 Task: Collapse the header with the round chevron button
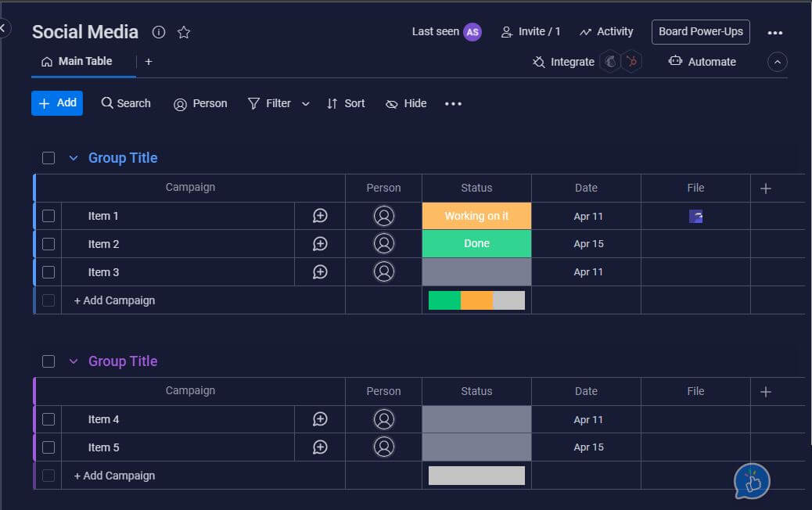pos(777,62)
